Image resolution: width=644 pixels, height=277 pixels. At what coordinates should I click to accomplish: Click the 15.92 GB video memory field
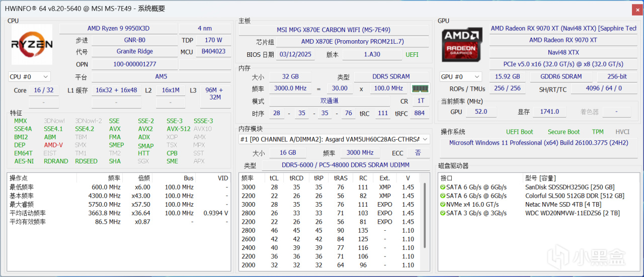[x=508, y=77]
